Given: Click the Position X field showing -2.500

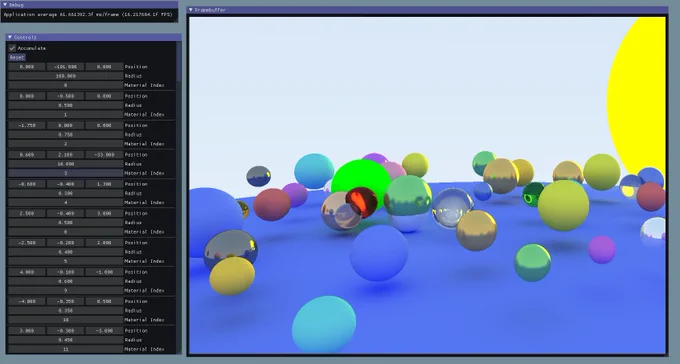Looking at the screenshot, I should point(27,243).
